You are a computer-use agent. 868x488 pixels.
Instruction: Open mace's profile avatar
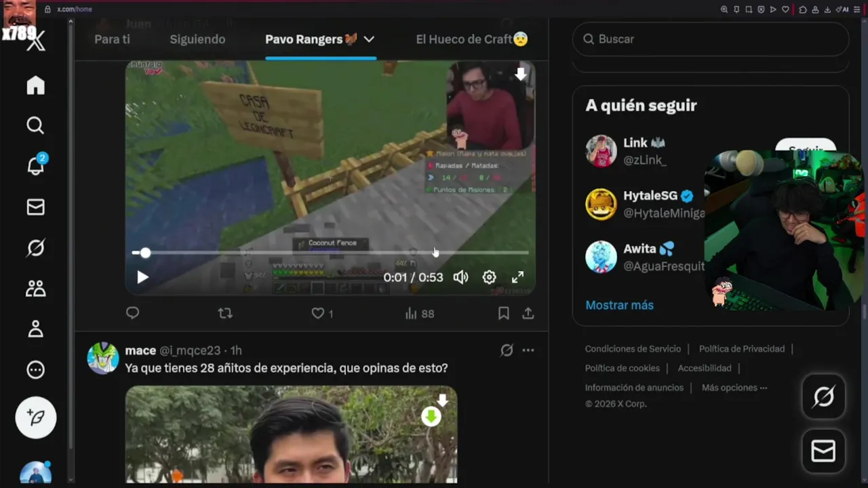(x=103, y=358)
